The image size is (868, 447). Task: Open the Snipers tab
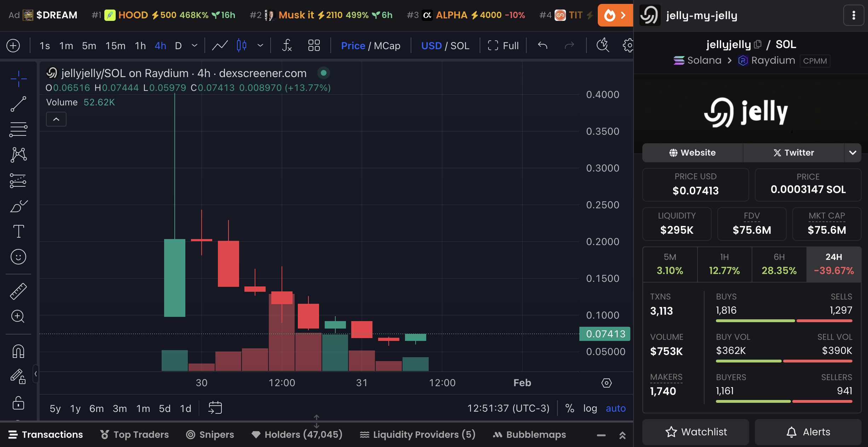point(210,435)
